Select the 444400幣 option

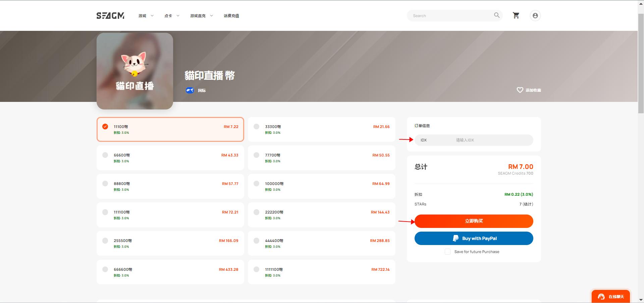(x=322, y=243)
